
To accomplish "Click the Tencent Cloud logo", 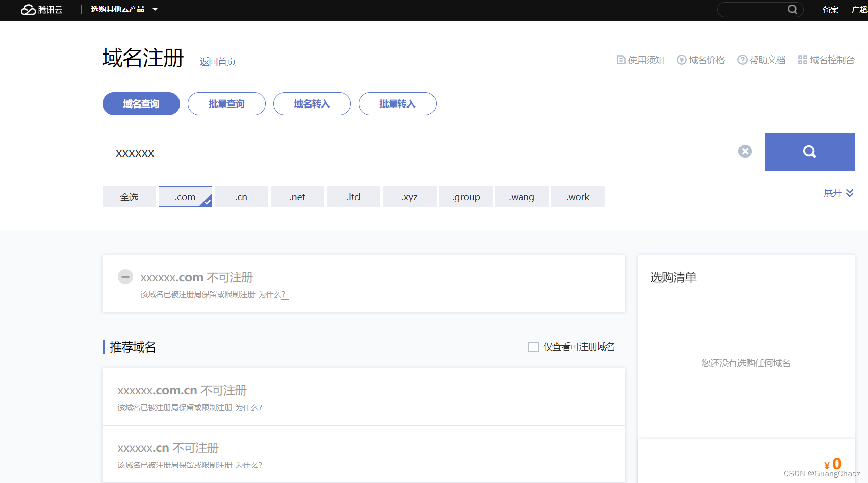I will 42,10.
